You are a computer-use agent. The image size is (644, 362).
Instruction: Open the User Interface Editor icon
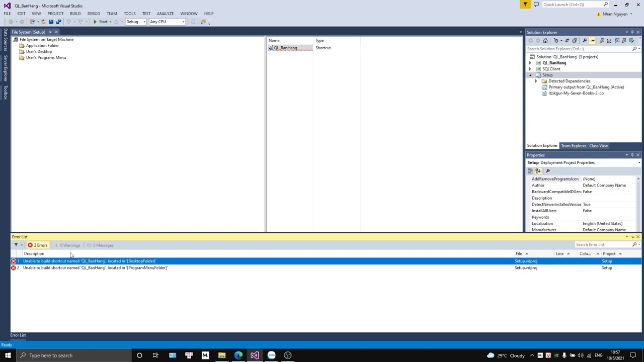[x=624, y=41]
